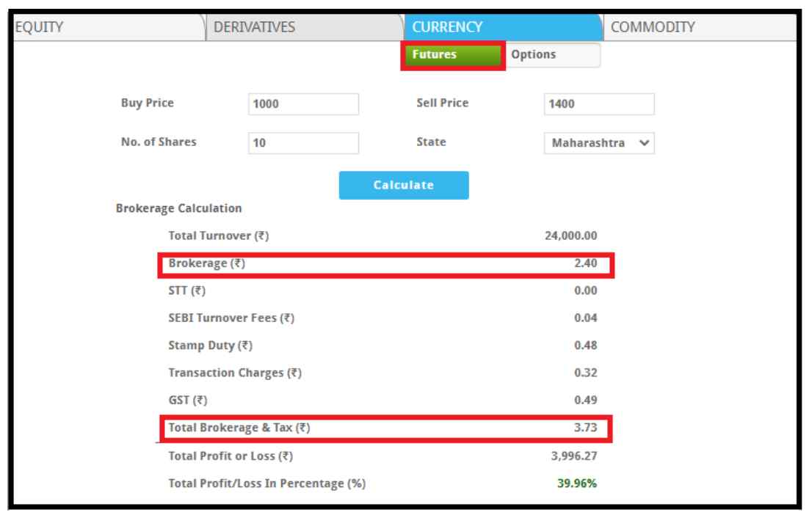Click the green 39.96% profit percentage
812x515 pixels.
point(576,483)
